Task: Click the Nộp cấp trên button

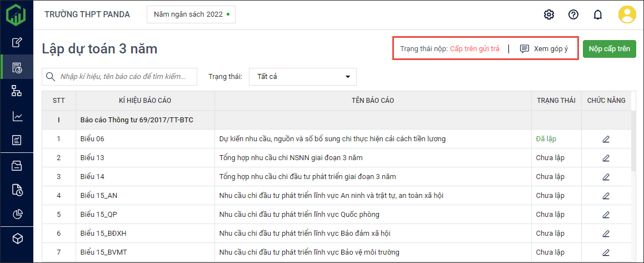Action: [609, 49]
